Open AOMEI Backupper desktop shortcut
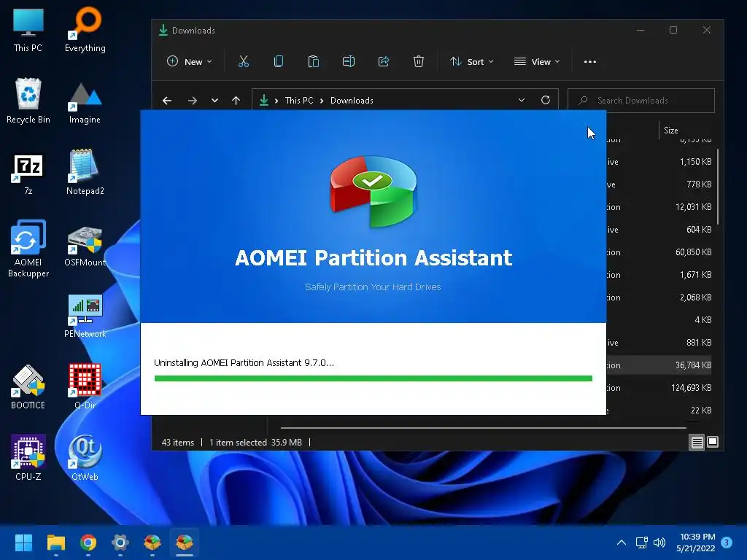 coord(28,248)
